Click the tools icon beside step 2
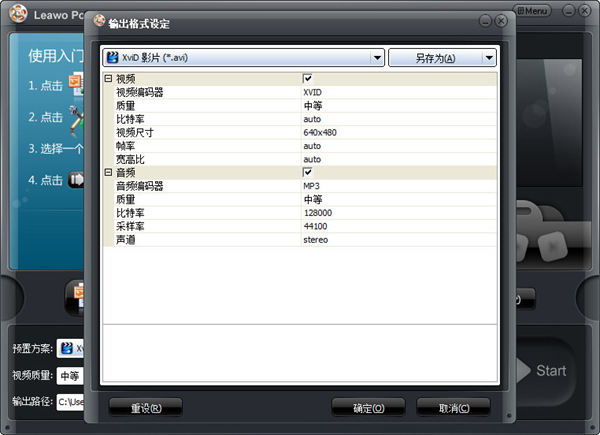Screen dimensions: 600x435 76,120
